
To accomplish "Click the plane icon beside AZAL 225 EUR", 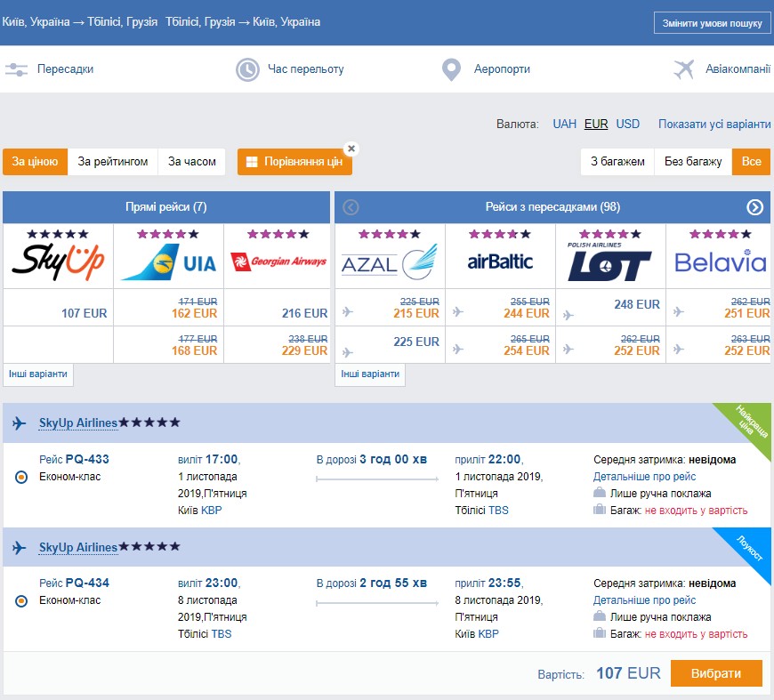I will click(x=348, y=352).
